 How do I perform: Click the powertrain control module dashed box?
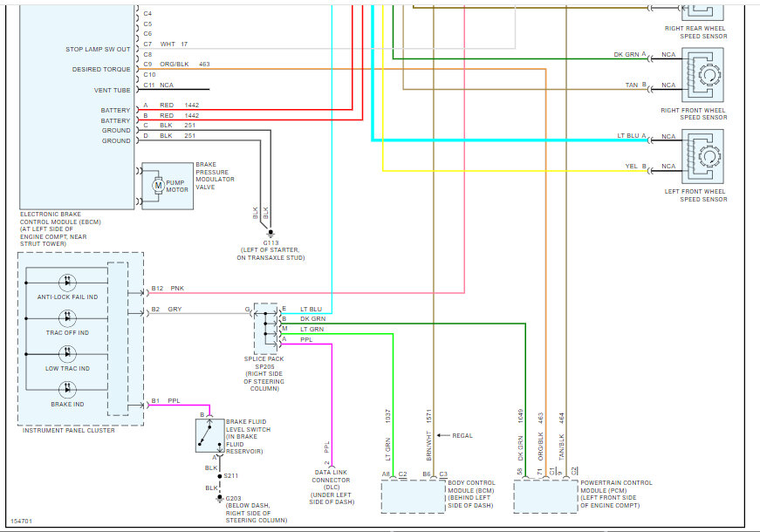(x=545, y=496)
